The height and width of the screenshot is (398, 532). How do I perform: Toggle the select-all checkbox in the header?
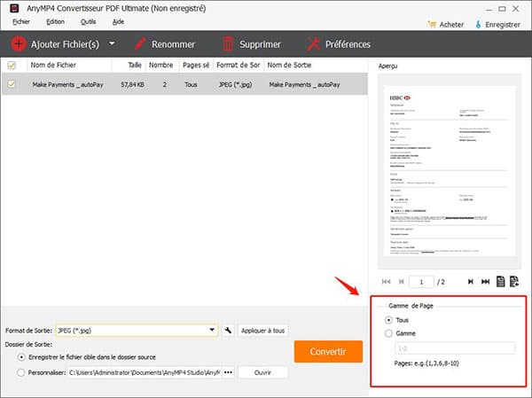point(12,65)
